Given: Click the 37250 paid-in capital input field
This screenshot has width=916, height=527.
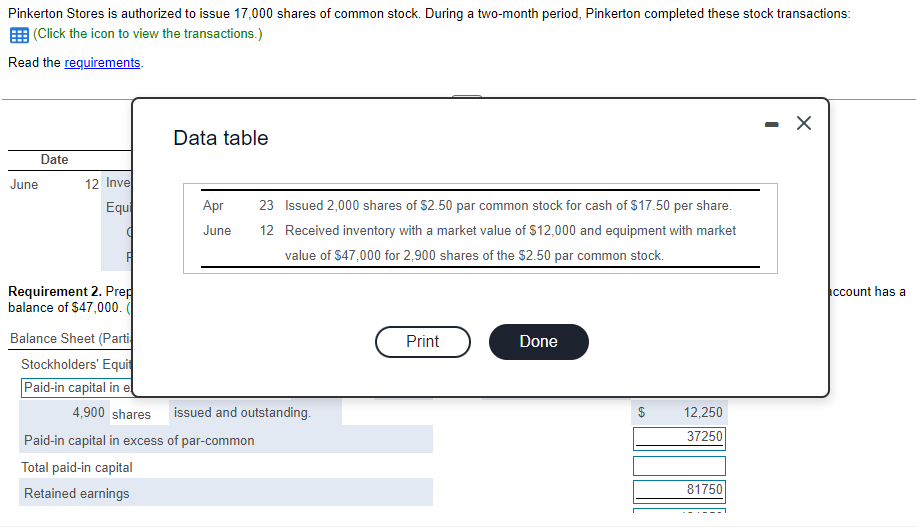Looking at the screenshot, I should [x=679, y=438].
